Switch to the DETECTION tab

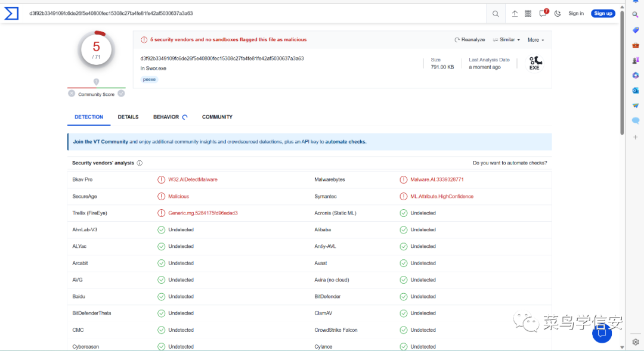point(89,117)
